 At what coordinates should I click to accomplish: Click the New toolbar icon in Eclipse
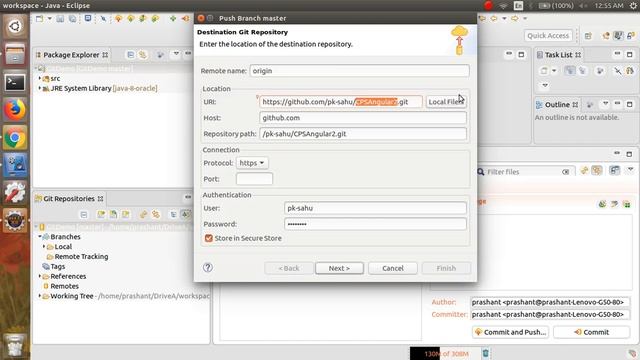39,19
